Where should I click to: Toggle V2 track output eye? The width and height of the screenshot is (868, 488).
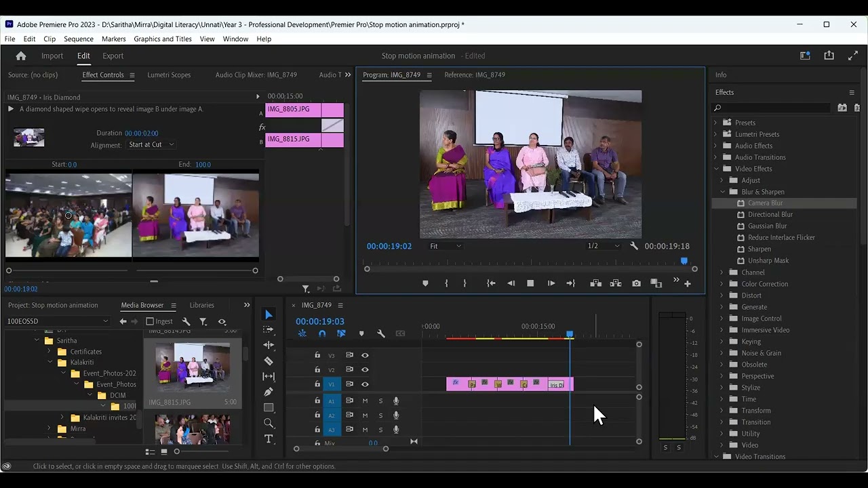coord(365,369)
